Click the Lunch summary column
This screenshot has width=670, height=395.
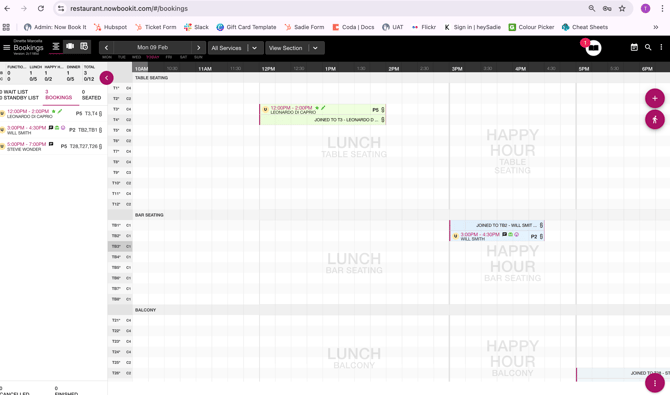(35, 73)
